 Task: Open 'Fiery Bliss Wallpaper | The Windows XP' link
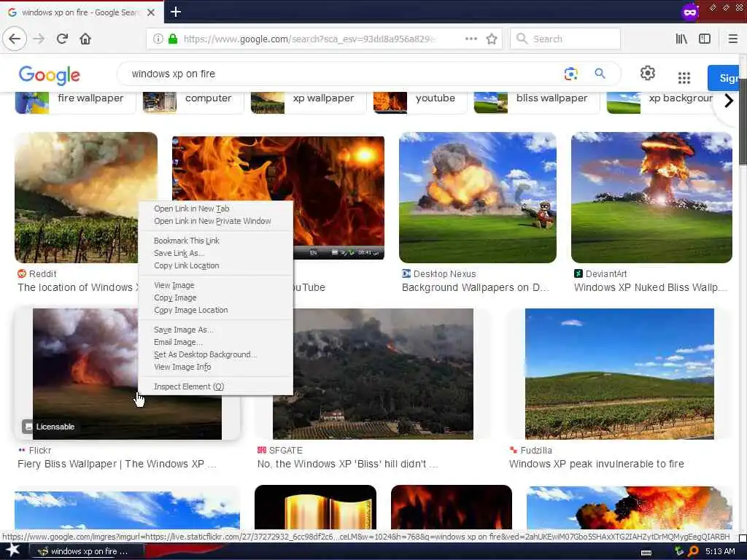[x=117, y=464]
